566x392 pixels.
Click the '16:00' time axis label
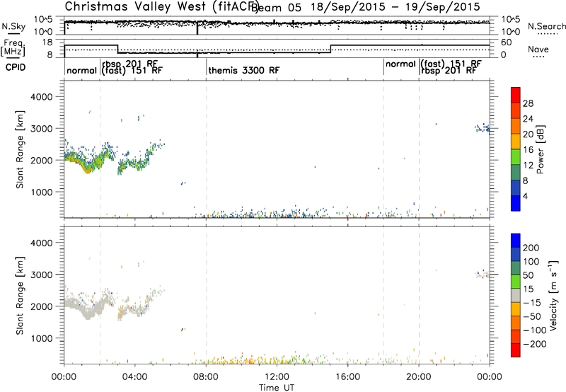point(347,377)
